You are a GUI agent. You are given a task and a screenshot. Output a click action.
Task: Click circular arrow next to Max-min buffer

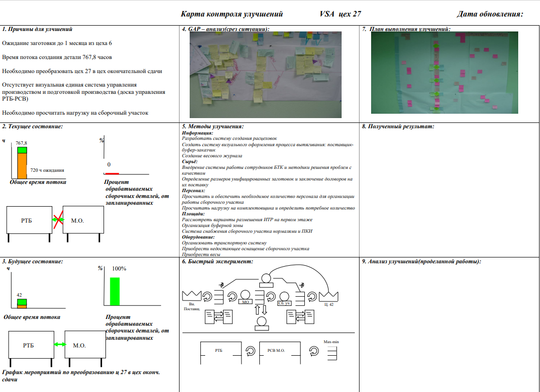pos(314,351)
